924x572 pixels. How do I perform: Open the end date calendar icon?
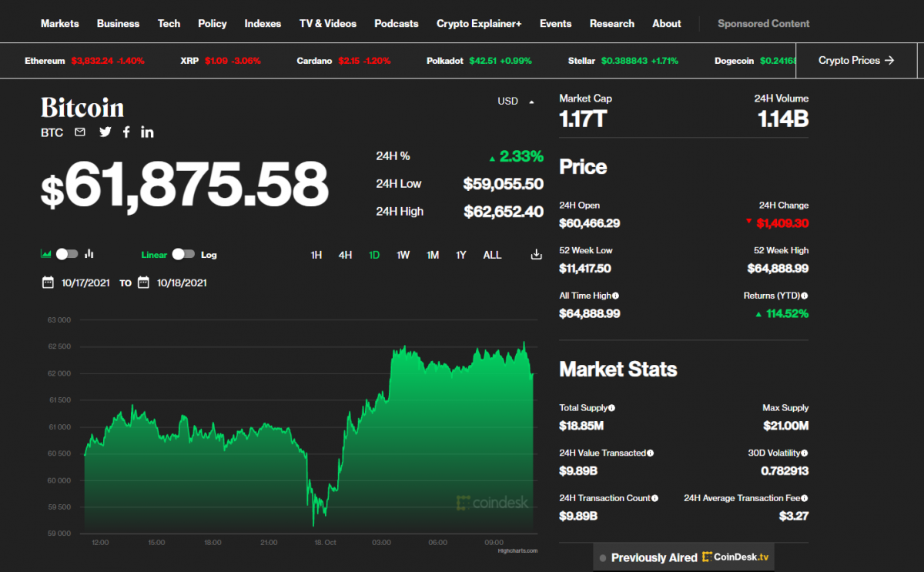[143, 283]
